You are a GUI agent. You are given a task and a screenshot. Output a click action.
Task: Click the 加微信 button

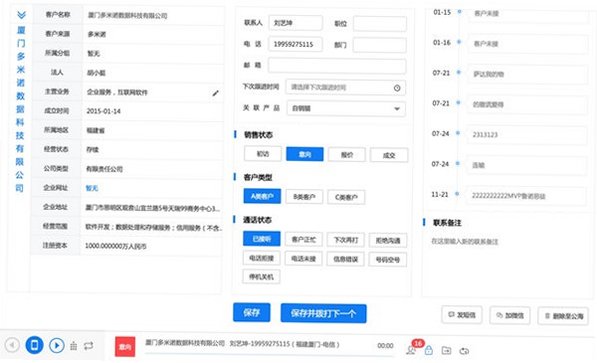coord(510,315)
